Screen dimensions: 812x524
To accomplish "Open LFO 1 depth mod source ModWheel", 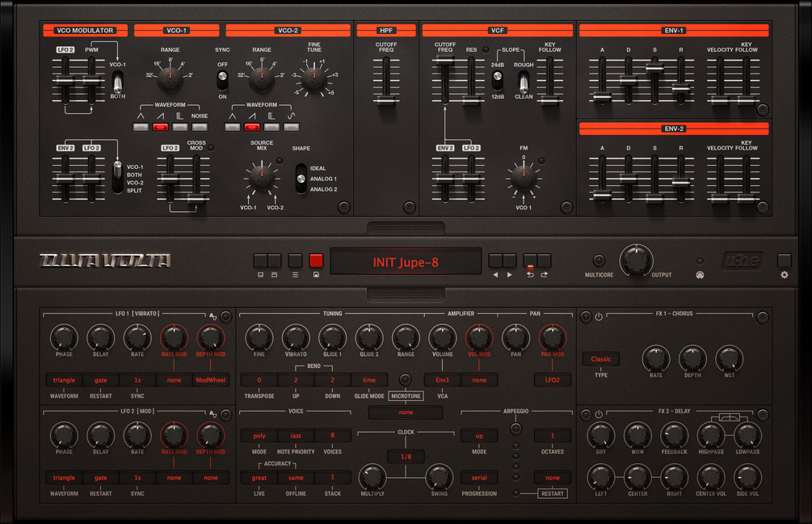I will click(x=211, y=380).
